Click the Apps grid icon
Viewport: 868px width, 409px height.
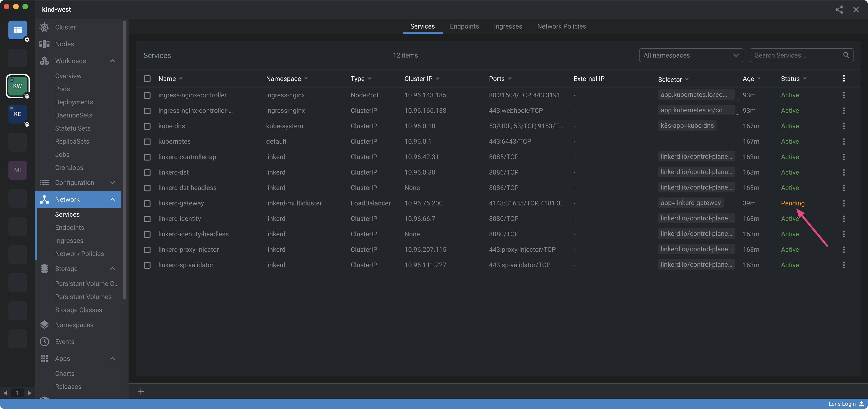point(44,358)
